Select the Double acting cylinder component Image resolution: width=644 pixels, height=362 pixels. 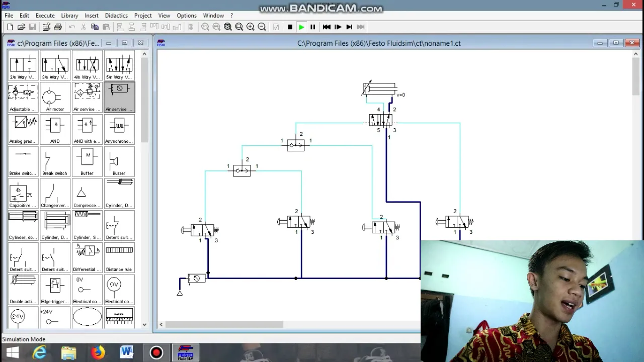click(23, 290)
